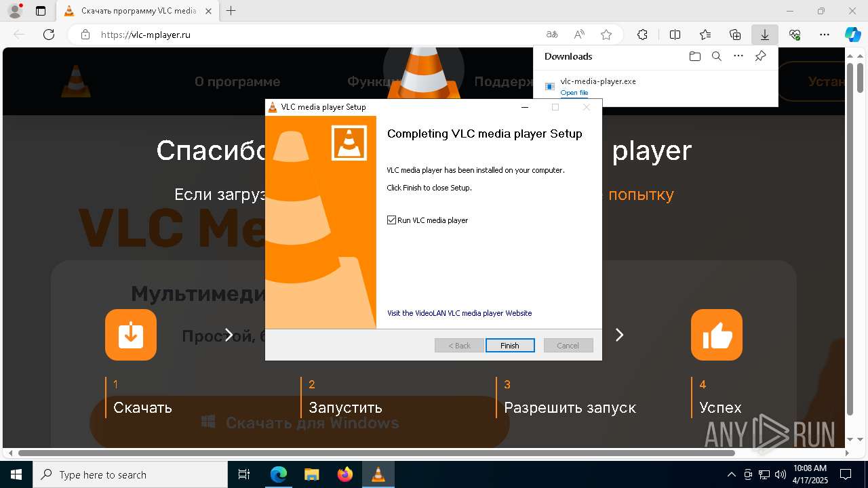This screenshot has width=868, height=488.
Task: View site information lock icon
Action: tap(85, 35)
